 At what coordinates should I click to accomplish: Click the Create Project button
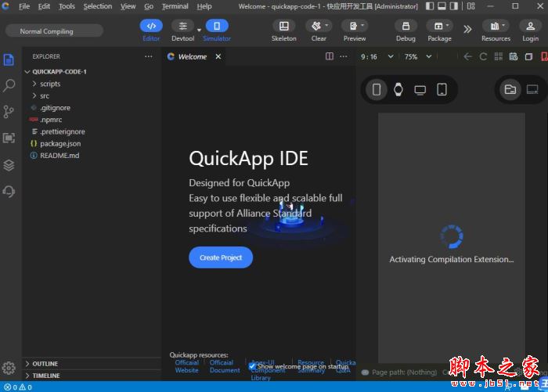(221, 257)
